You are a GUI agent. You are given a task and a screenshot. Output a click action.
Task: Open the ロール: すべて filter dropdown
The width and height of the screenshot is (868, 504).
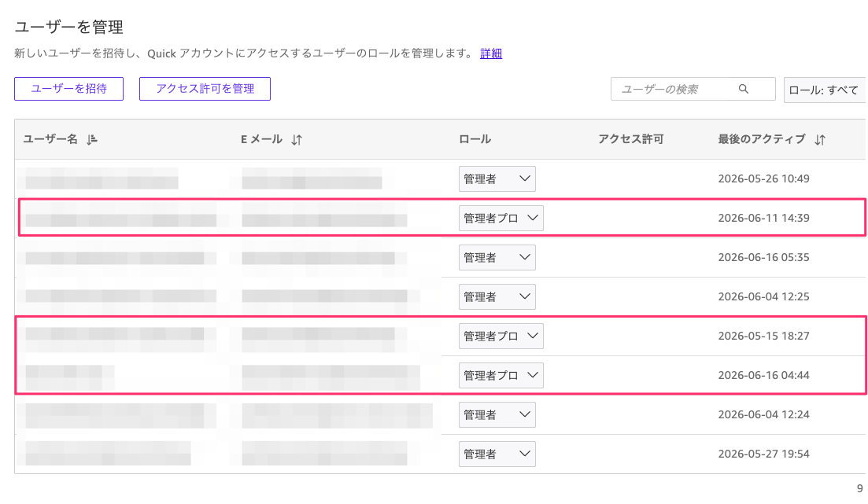(x=824, y=90)
